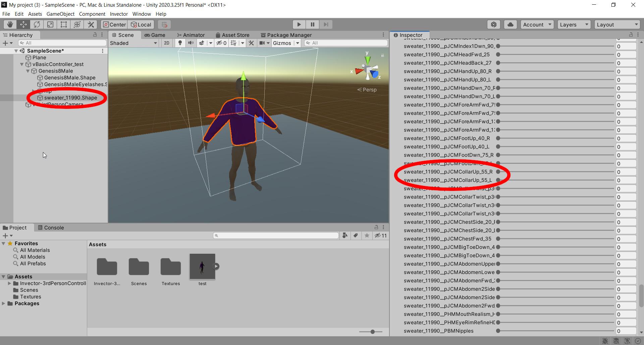Click the Step frame button

(326, 24)
